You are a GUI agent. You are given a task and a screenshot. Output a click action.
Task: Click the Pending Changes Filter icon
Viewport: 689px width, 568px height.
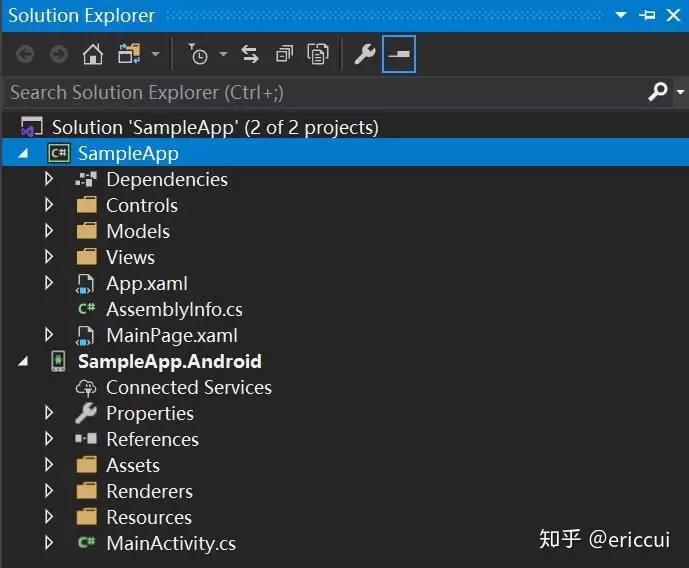(x=198, y=54)
